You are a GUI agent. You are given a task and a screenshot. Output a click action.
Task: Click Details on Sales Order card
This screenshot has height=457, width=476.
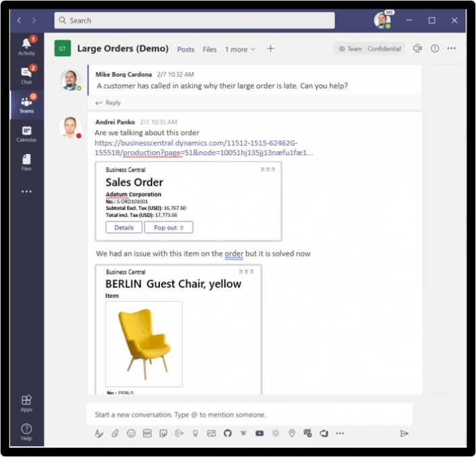124,227
